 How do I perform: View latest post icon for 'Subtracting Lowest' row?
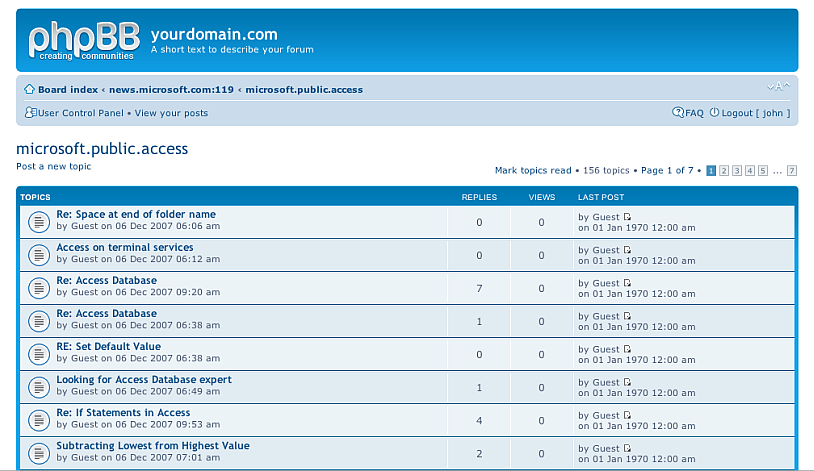(628, 448)
